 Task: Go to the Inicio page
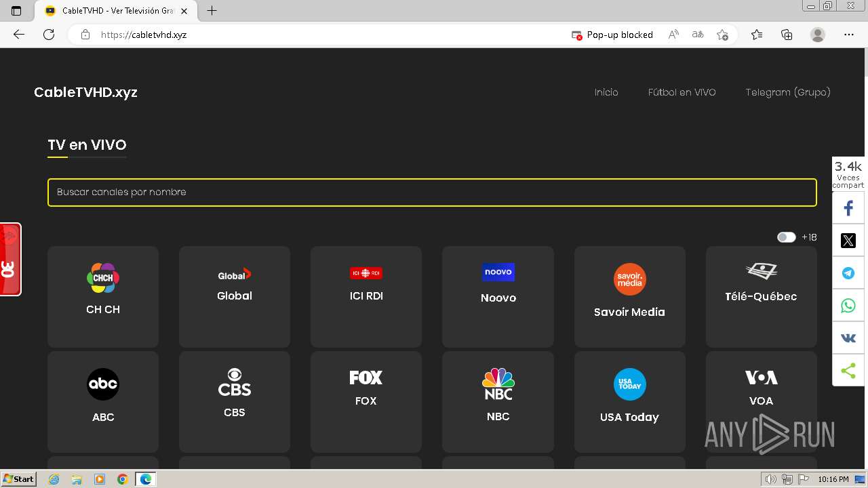pos(606,92)
